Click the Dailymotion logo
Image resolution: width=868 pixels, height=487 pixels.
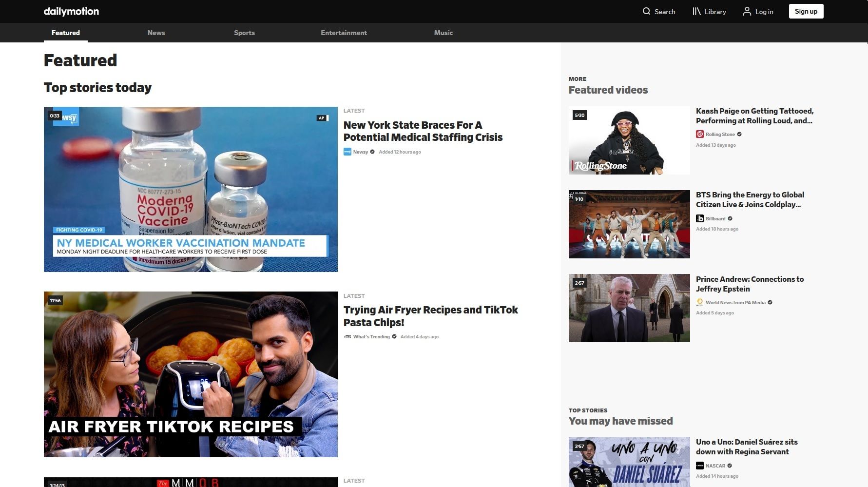(71, 11)
